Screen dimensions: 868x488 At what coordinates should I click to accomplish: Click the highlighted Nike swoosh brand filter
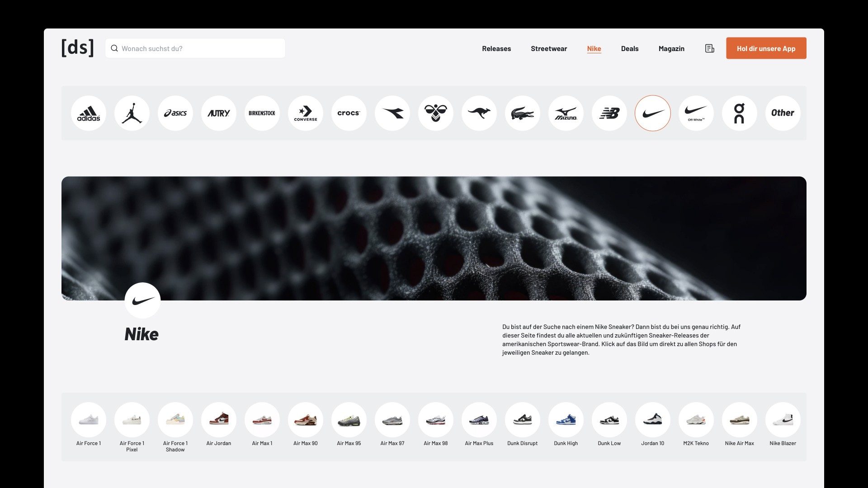coord(653,113)
